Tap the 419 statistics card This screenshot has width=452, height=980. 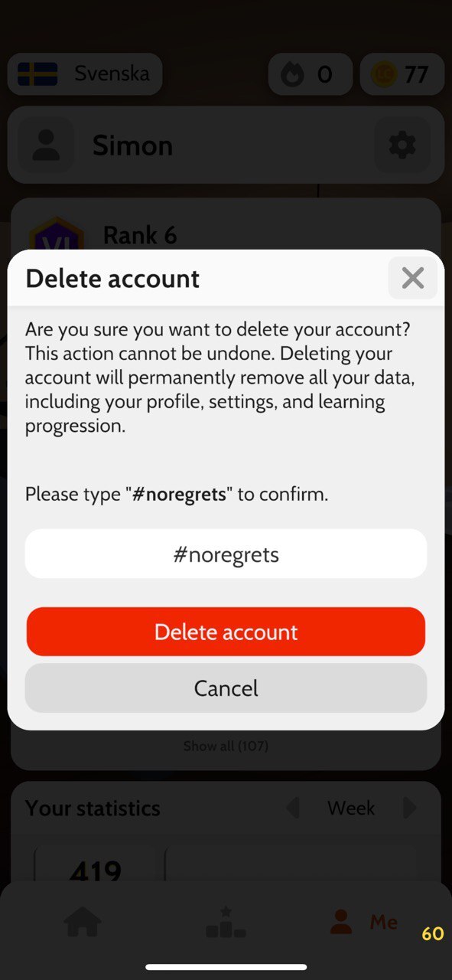[96, 864]
